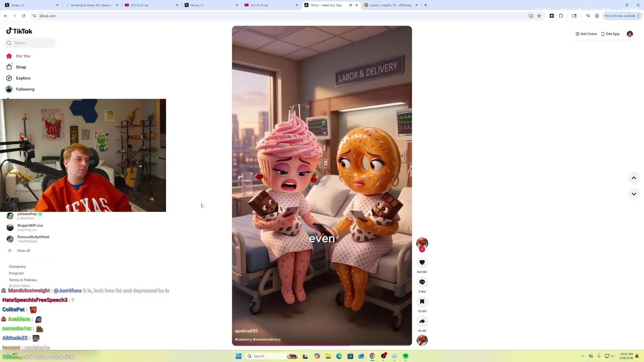Screen dimensions: 644x362
Task: Mute the TikTok tab audio icon
Action: coord(351,5)
